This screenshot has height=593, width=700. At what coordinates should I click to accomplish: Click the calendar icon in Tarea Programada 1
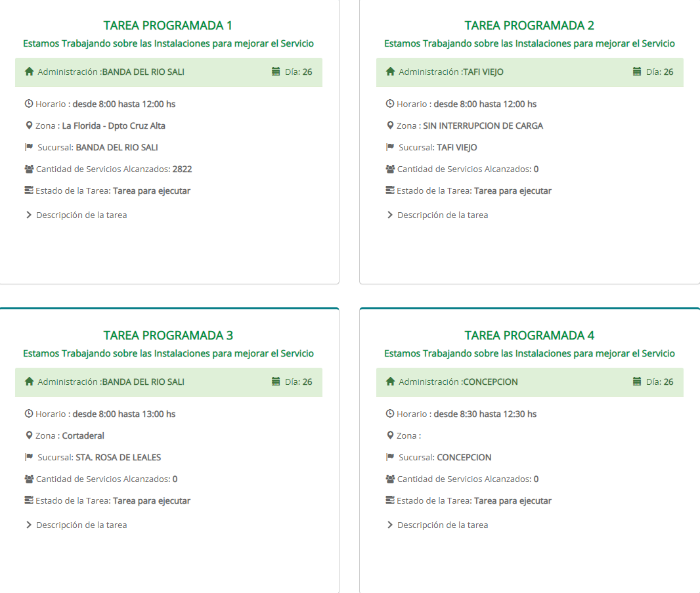coord(276,72)
